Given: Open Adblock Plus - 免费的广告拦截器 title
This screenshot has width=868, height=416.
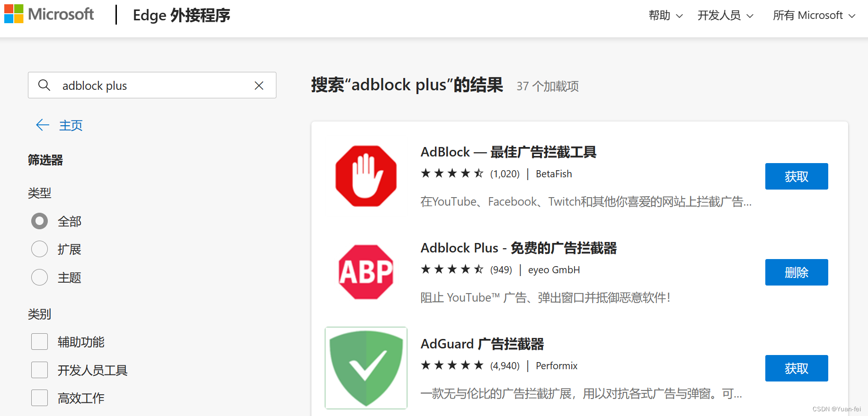Looking at the screenshot, I should click(519, 248).
